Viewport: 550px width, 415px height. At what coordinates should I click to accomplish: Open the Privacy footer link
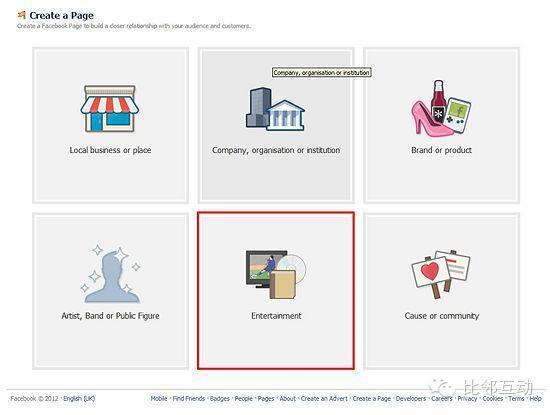[467, 399]
